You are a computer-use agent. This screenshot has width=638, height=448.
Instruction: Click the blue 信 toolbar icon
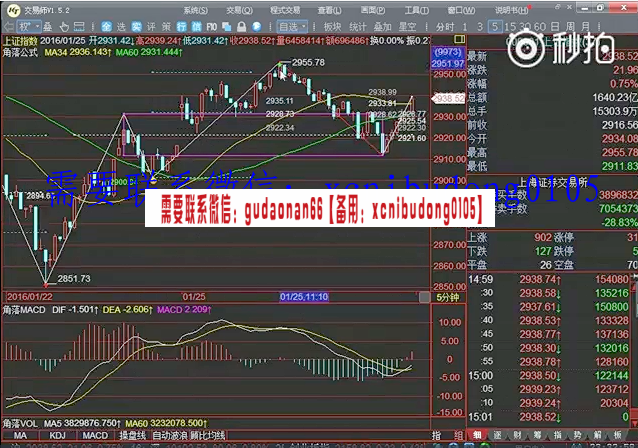coord(197,27)
